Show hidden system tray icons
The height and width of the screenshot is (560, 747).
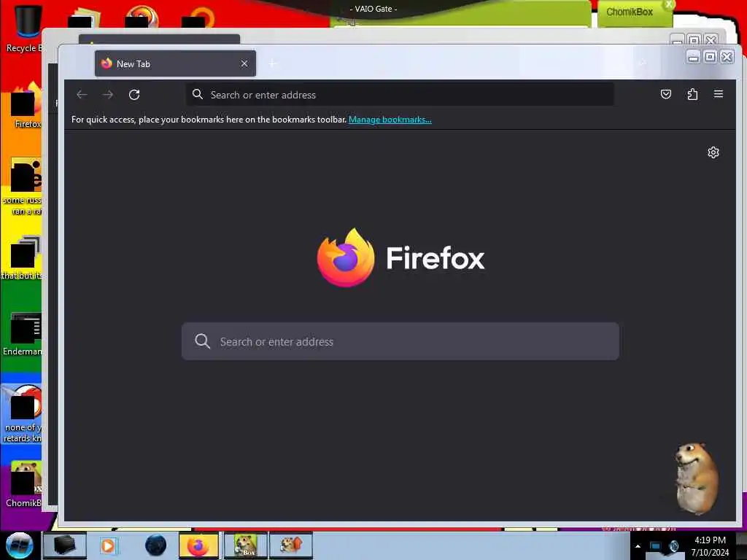tap(638, 546)
